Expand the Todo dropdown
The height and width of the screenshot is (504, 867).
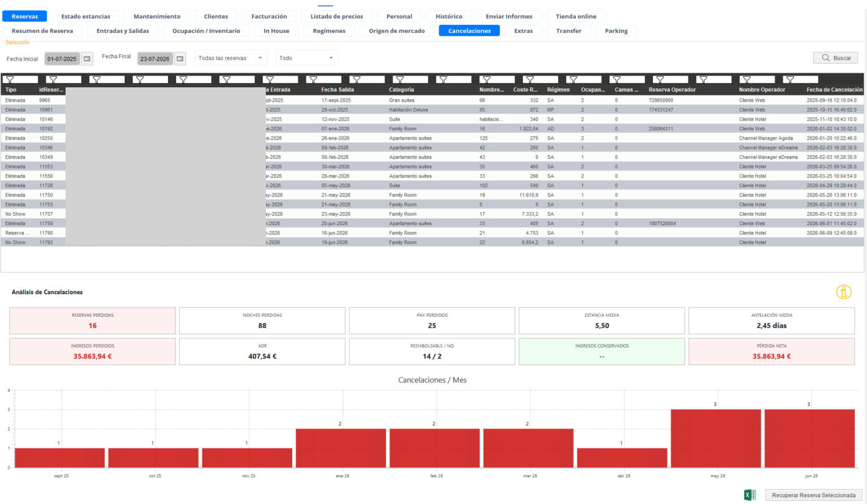[x=306, y=58]
